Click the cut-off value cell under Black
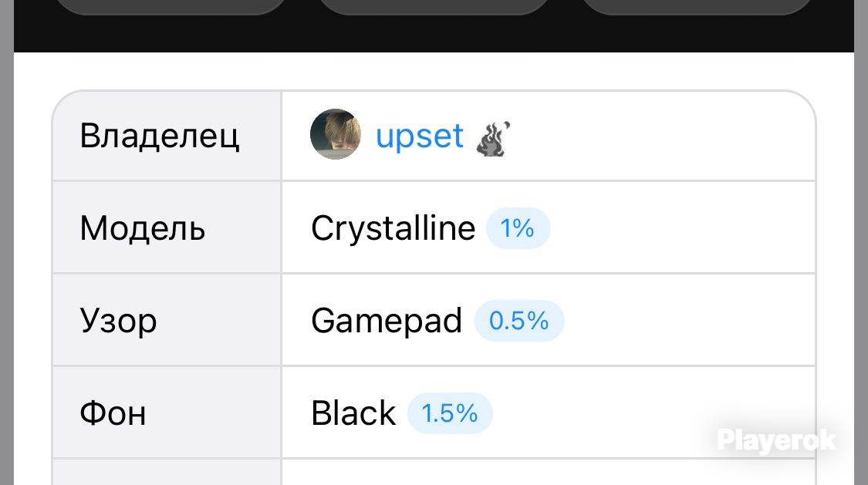 [x=548, y=473]
